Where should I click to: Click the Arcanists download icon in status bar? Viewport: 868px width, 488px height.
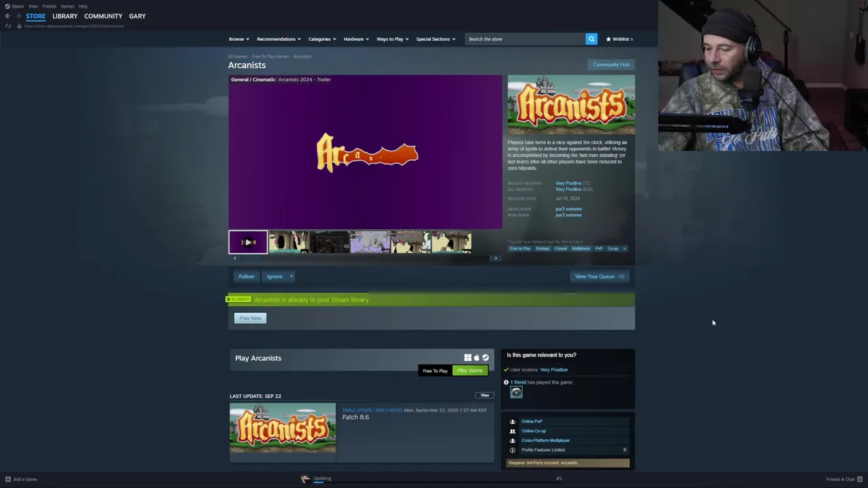(x=305, y=479)
